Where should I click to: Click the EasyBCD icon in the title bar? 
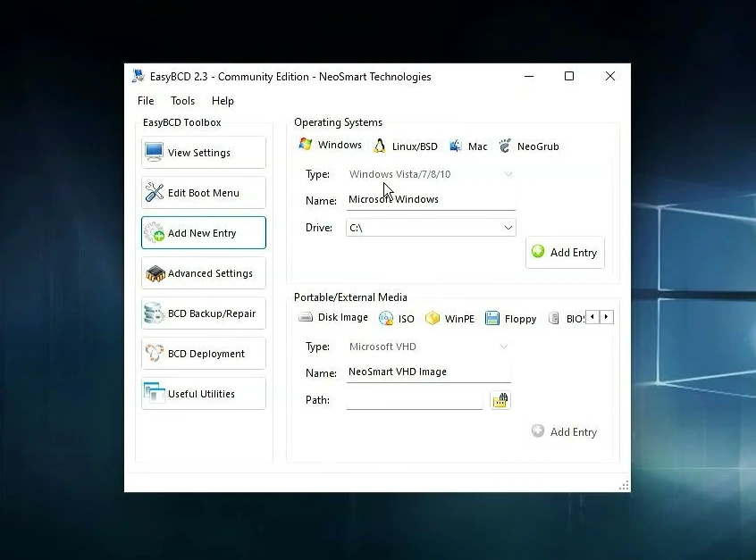click(x=139, y=76)
